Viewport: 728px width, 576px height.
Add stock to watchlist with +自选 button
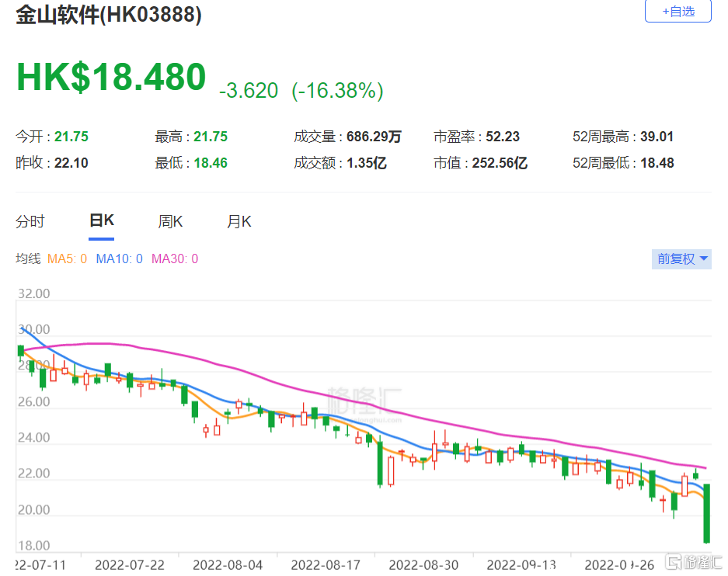coord(677,11)
